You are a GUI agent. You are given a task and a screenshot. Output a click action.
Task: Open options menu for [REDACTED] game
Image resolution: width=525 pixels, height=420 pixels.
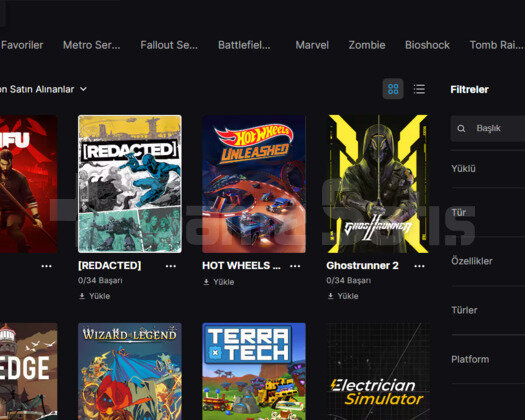point(171,266)
